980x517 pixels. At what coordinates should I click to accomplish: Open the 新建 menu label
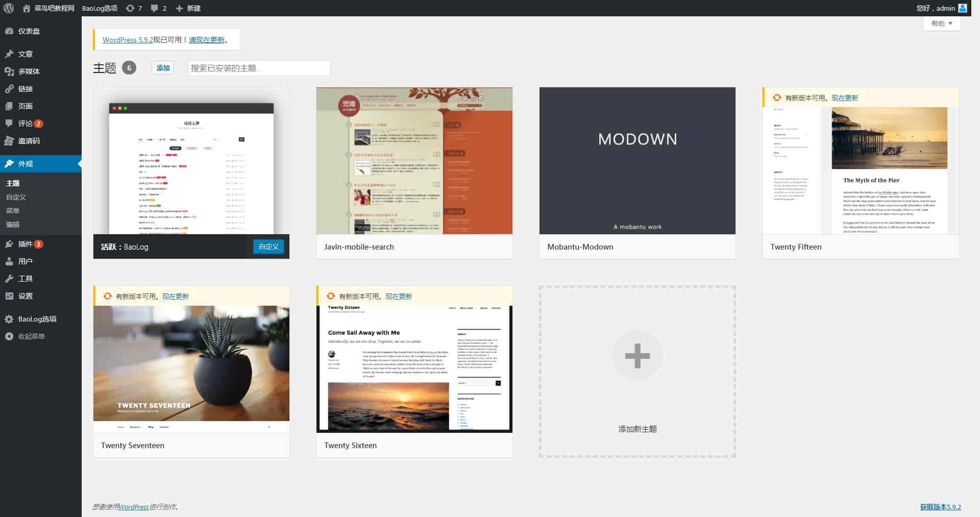tap(193, 8)
